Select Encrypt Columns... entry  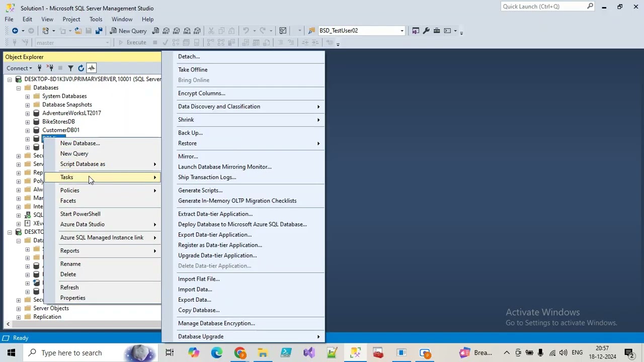click(244, 93)
